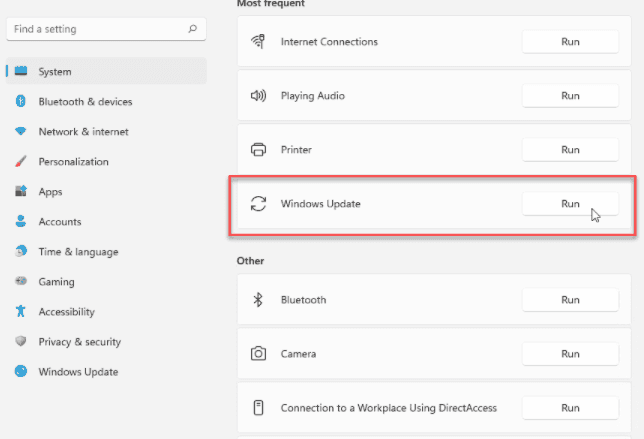Click the Other section heading
Viewport: 644px width, 439px height.
pos(250,261)
